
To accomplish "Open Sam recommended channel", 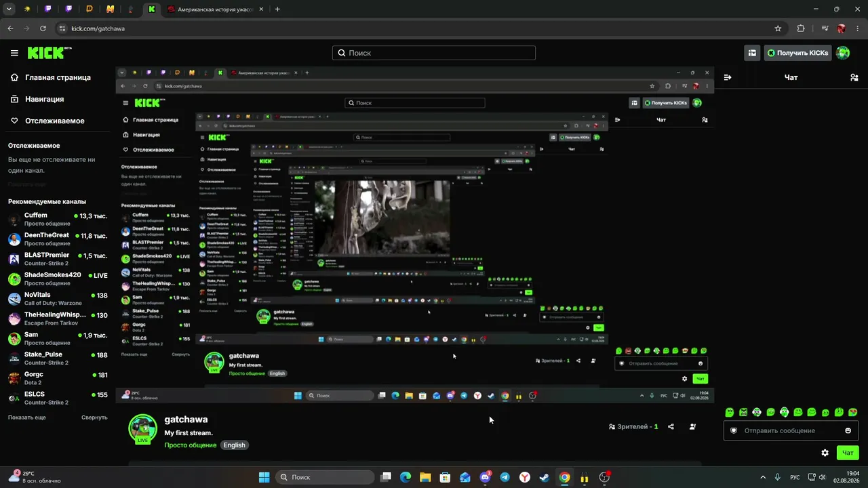I will coord(58,338).
